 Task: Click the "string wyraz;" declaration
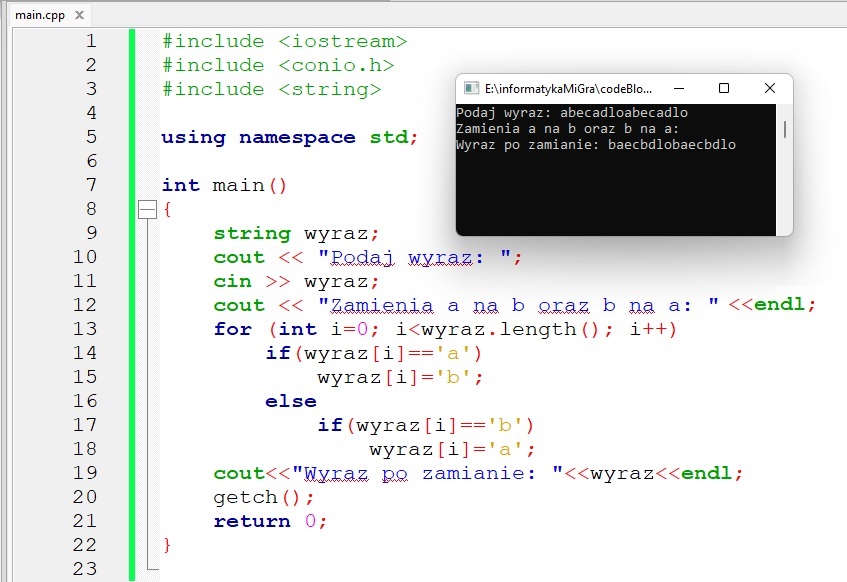coord(297,233)
